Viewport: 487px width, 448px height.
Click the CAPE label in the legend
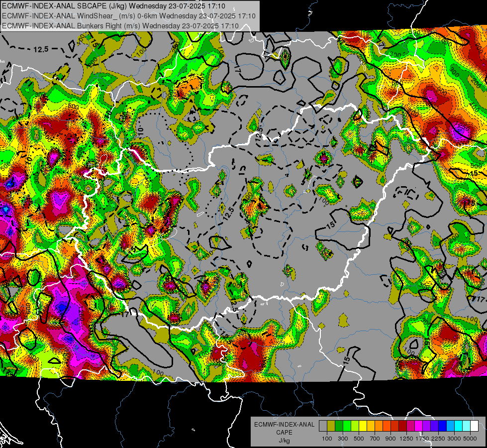point(284,433)
